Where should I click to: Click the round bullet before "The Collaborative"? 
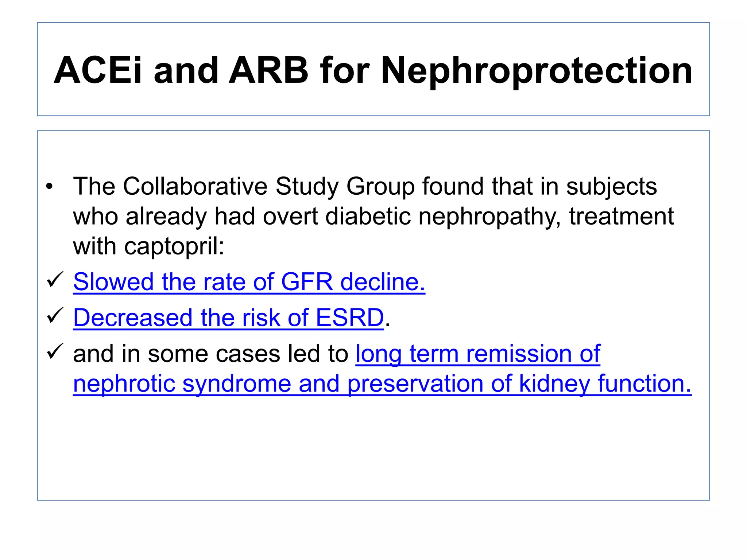click(x=49, y=187)
